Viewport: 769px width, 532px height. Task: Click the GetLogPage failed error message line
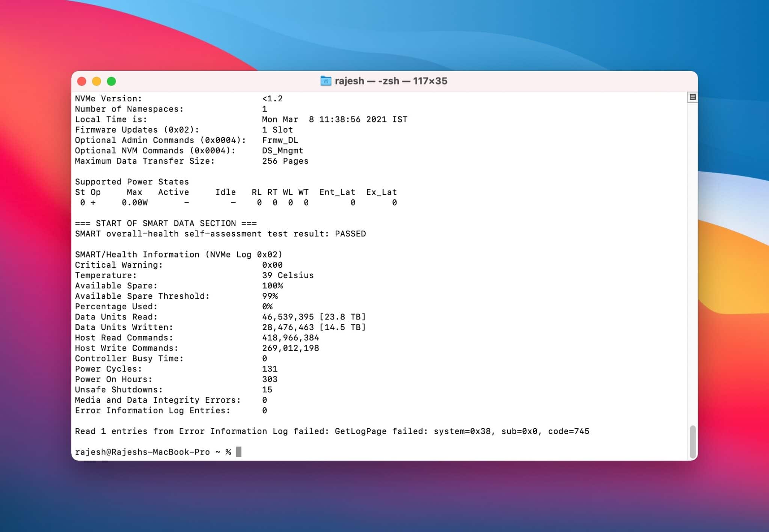(x=332, y=431)
